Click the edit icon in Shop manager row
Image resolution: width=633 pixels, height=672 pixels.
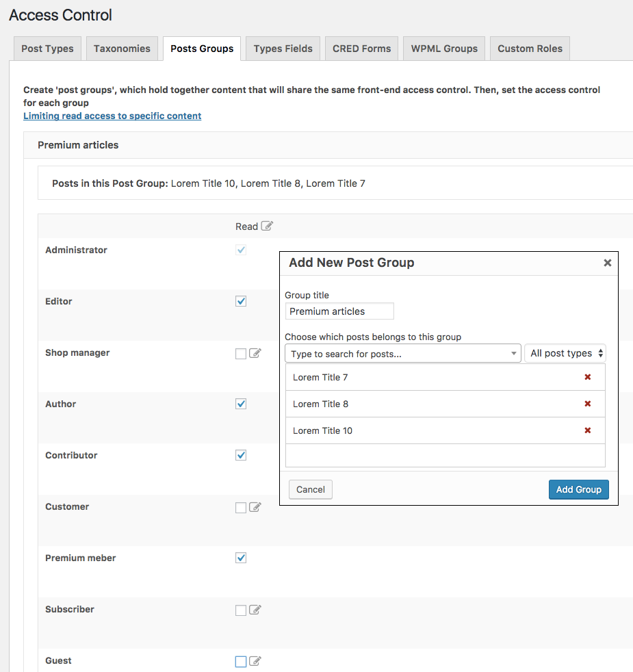point(255,354)
